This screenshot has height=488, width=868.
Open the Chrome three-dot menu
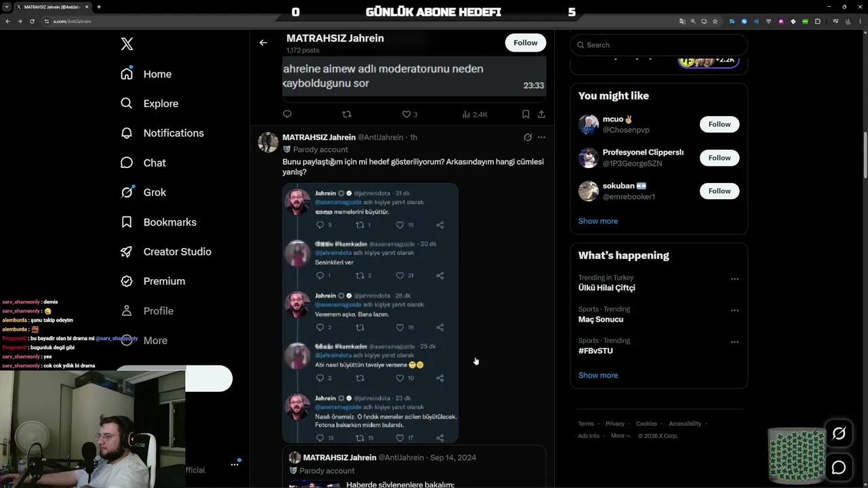[859, 21]
